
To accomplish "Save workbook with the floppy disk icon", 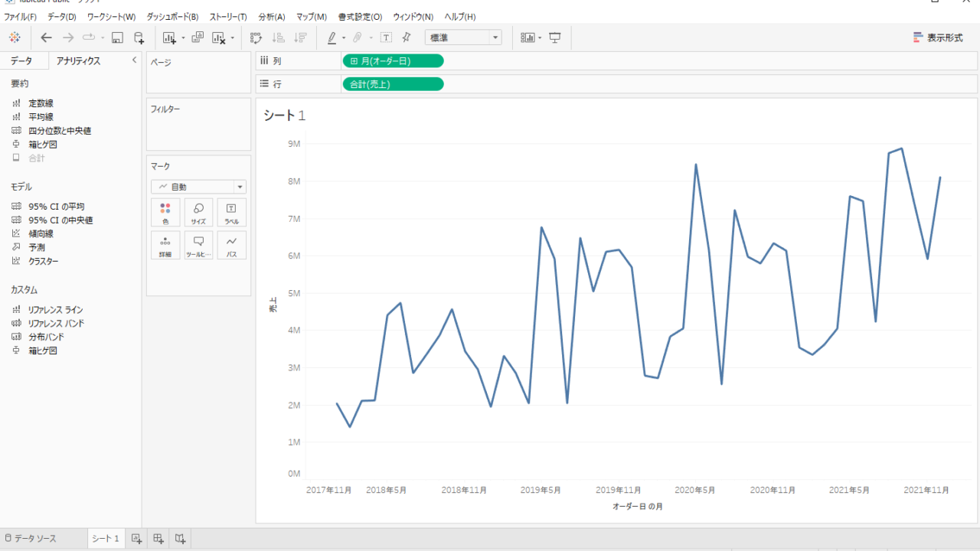I will click(x=117, y=37).
